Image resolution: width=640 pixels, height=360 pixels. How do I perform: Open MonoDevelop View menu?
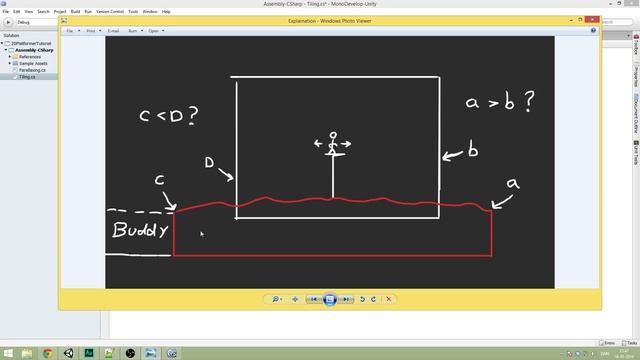[x=29, y=11]
